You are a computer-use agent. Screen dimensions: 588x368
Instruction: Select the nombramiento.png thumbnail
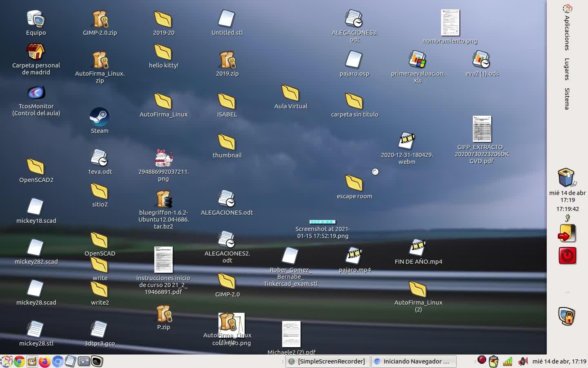[450, 23]
